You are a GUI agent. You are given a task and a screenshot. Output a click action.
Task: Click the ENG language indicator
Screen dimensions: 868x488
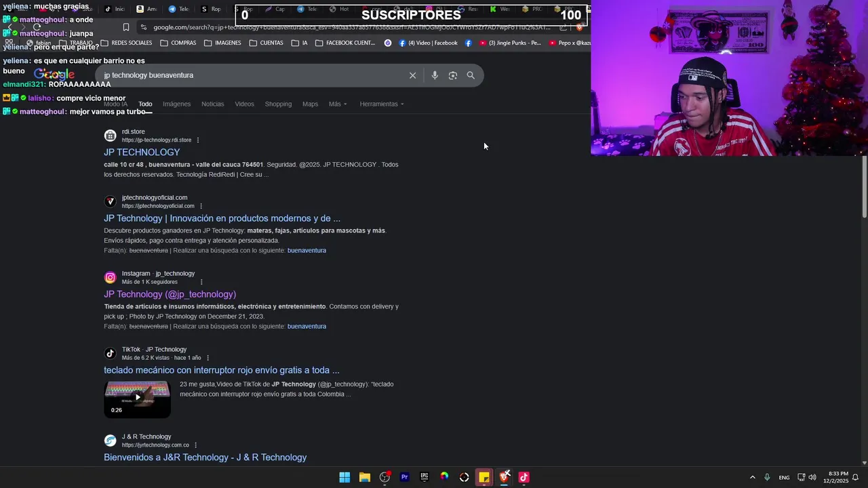click(x=784, y=477)
